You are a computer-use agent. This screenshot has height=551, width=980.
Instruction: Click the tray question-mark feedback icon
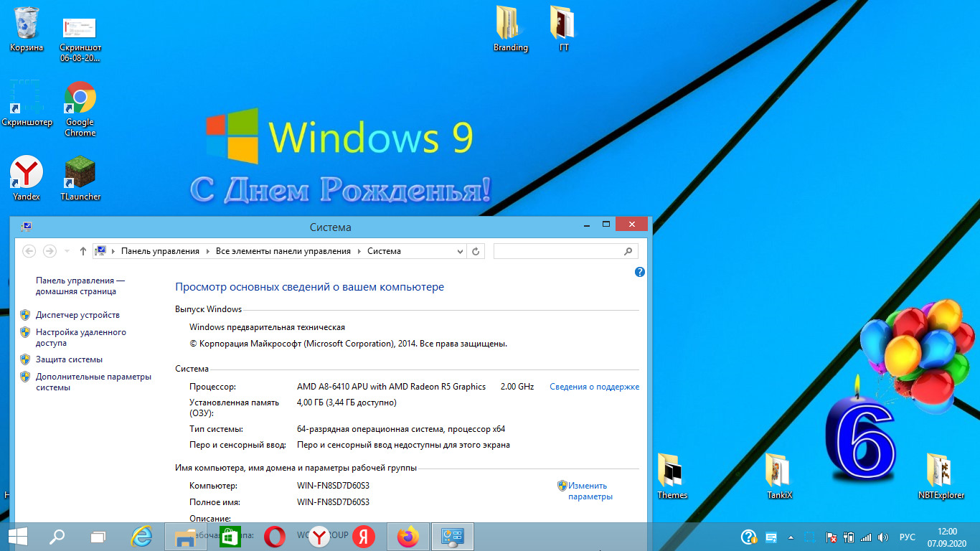coord(748,537)
